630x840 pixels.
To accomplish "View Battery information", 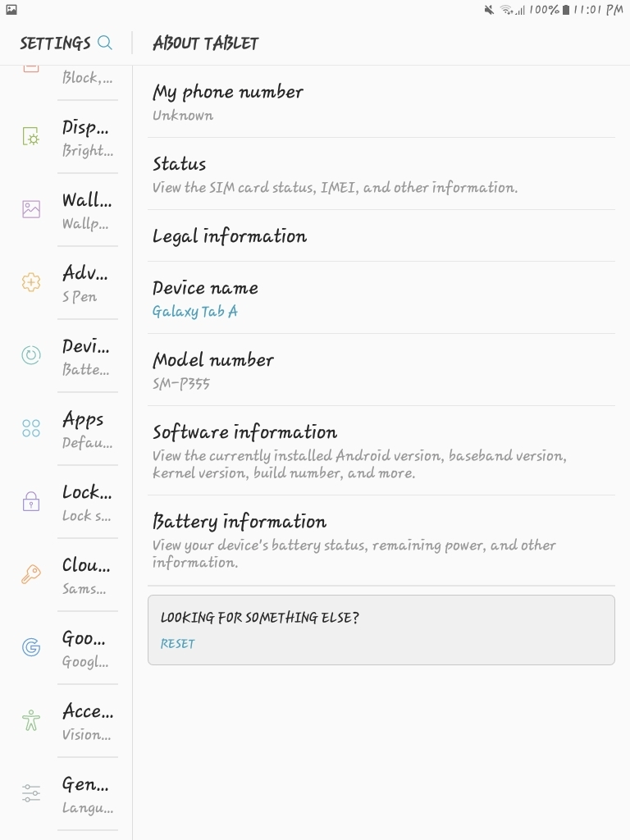I will [381, 540].
